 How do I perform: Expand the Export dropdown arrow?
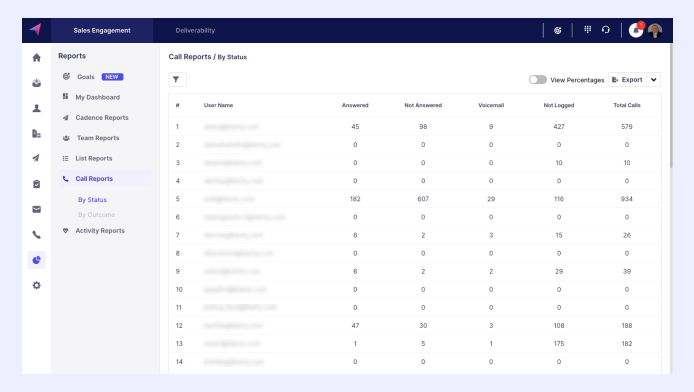coord(654,80)
